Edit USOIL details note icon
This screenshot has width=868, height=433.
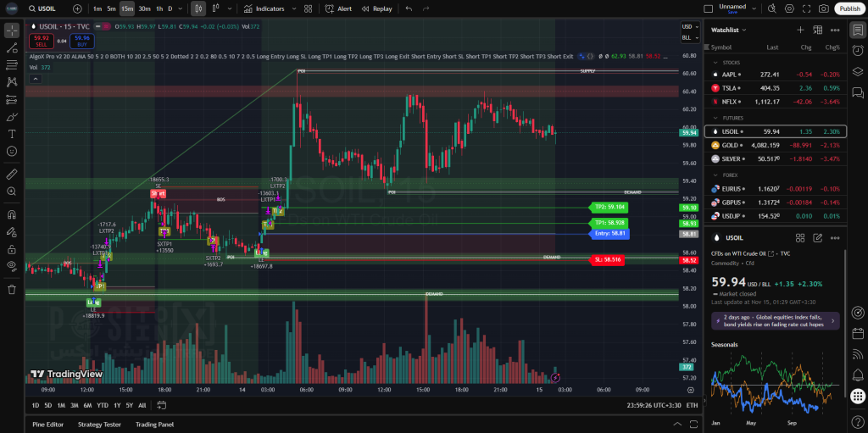[x=818, y=238]
